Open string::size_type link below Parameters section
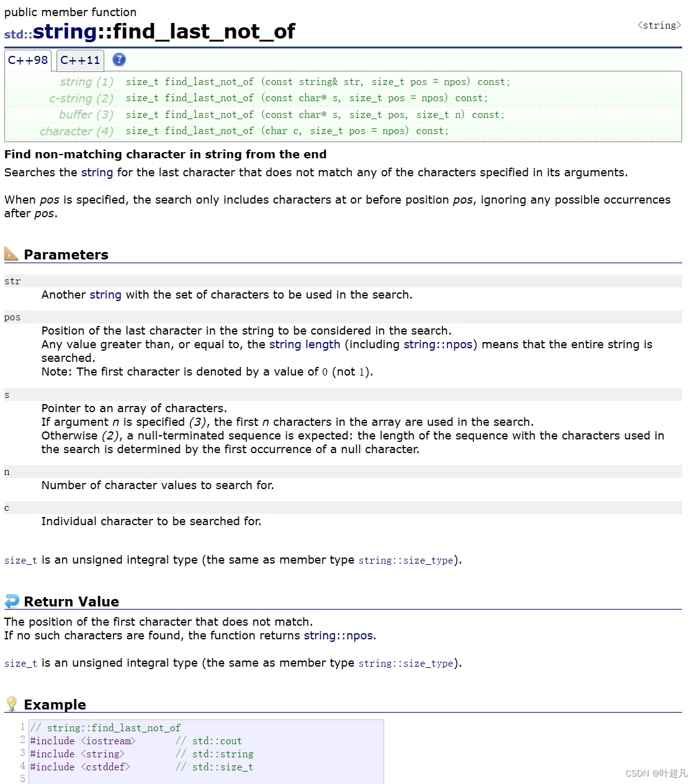The image size is (697, 784). point(406,561)
